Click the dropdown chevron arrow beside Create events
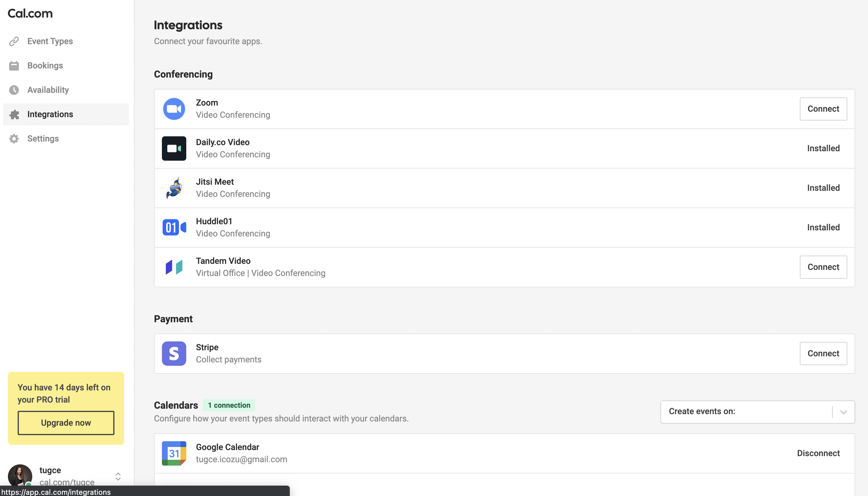 click(843, 412)
